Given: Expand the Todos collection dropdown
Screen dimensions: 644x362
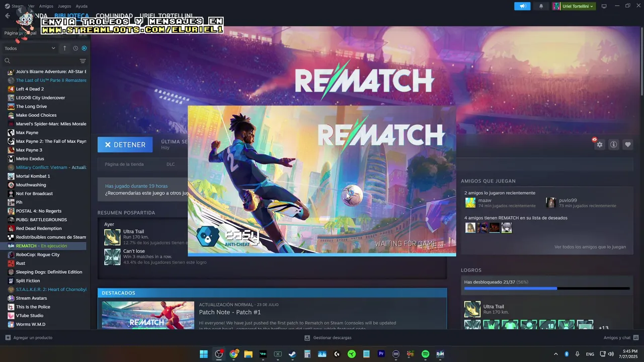Looking at the screenshot, I should pyautogui.click(x=30, y=48).
